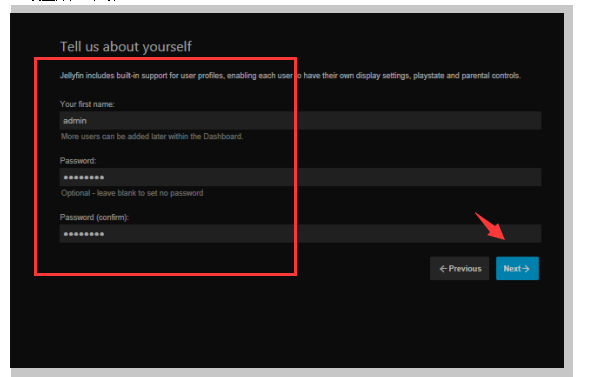
Task: Click 'More users can be added later' hint
Action: coord(152,137)
